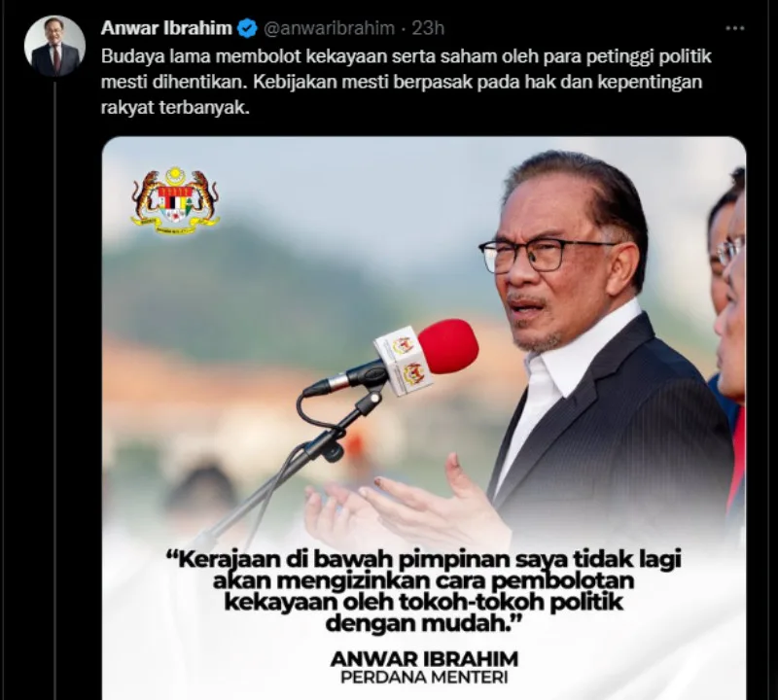Click the speaker's gesturing hands in the photo
The width and height of the screenshot is (778, 700).
click(x=407, y=506)
